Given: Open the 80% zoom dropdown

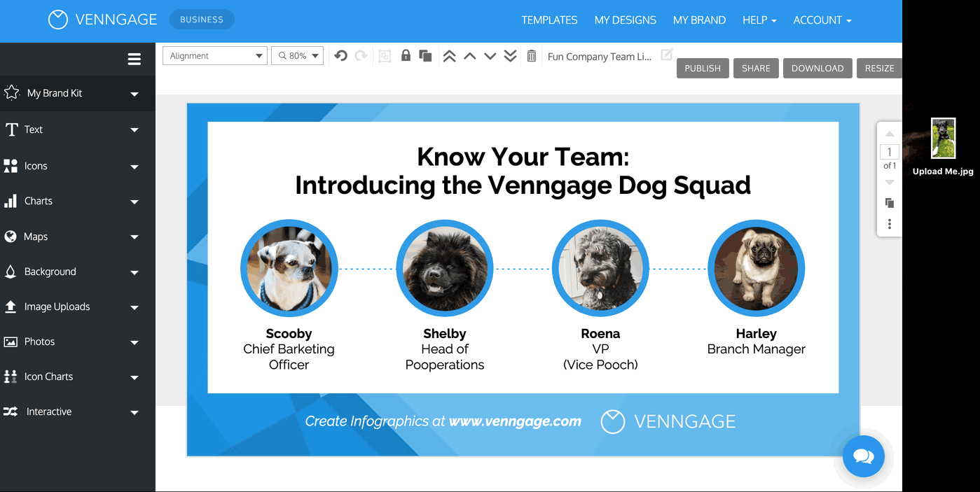Looking at the screenshot, I should coord(297,56).
